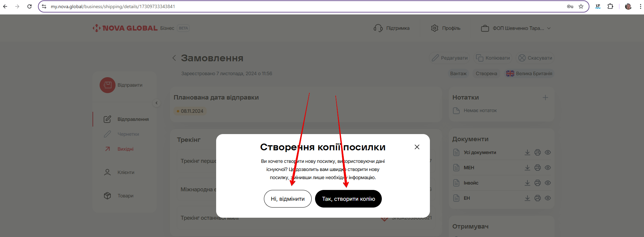Open Підтримка support headset link

pos(392,28)
